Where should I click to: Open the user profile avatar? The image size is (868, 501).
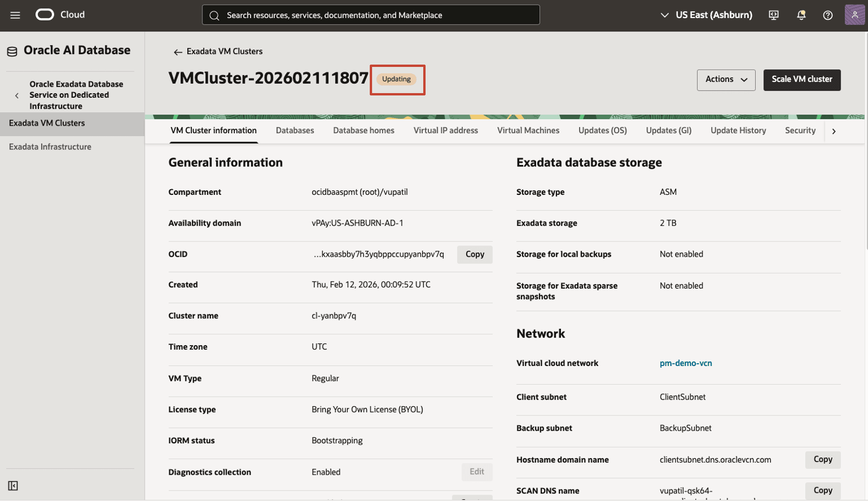coord(855,15)
